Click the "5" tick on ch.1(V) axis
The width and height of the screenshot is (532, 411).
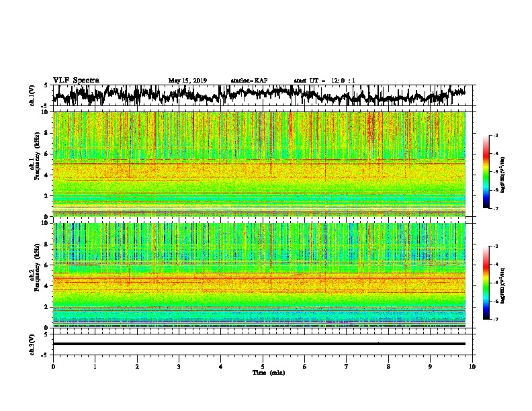[x=46, y=85]
